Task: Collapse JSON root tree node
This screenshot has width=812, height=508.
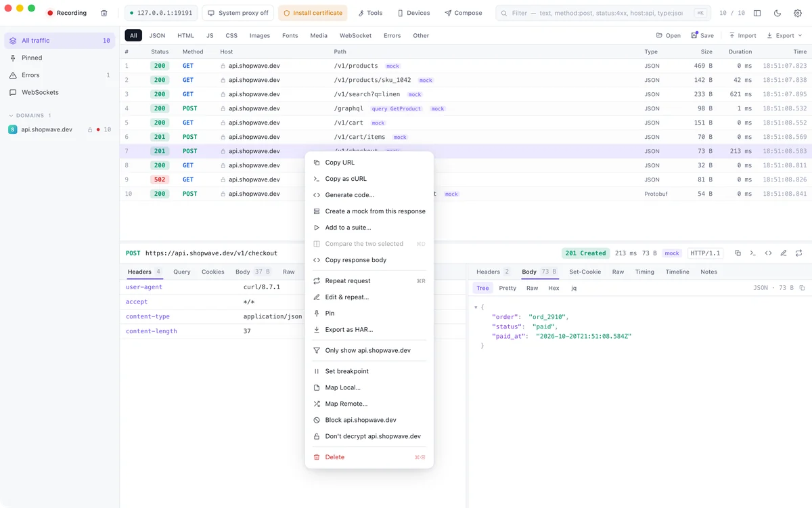Action: (x=476, y=307)
